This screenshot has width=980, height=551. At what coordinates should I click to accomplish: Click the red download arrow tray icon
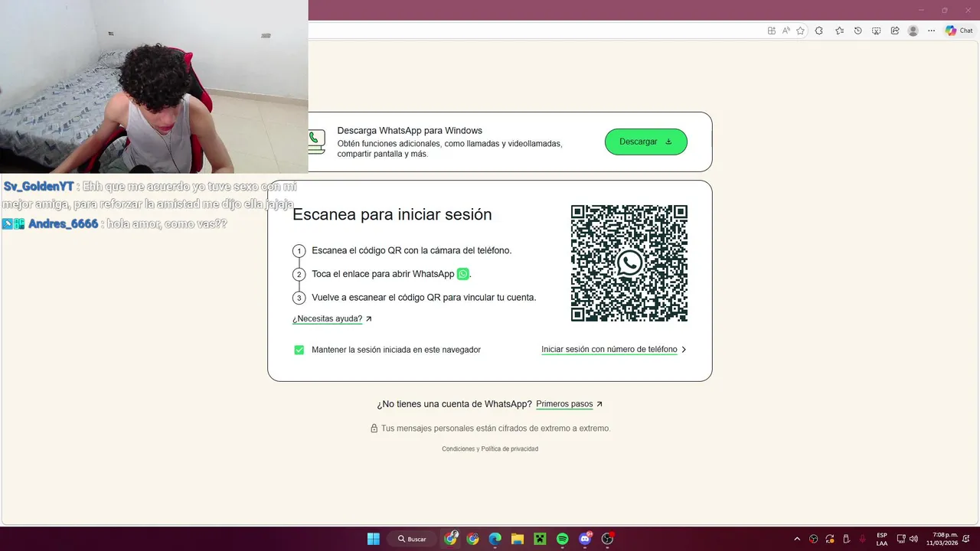pos(863,539)
